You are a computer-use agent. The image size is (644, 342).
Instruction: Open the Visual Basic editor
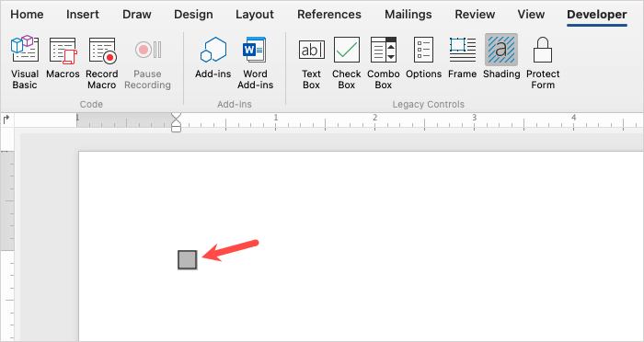25,63
